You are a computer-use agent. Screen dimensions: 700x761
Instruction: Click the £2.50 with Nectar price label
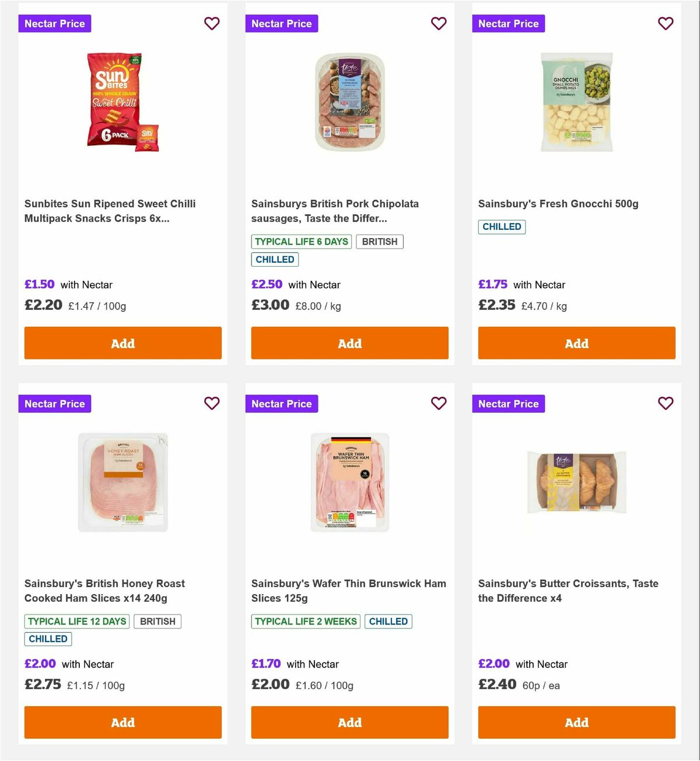[x=267, y=285]
